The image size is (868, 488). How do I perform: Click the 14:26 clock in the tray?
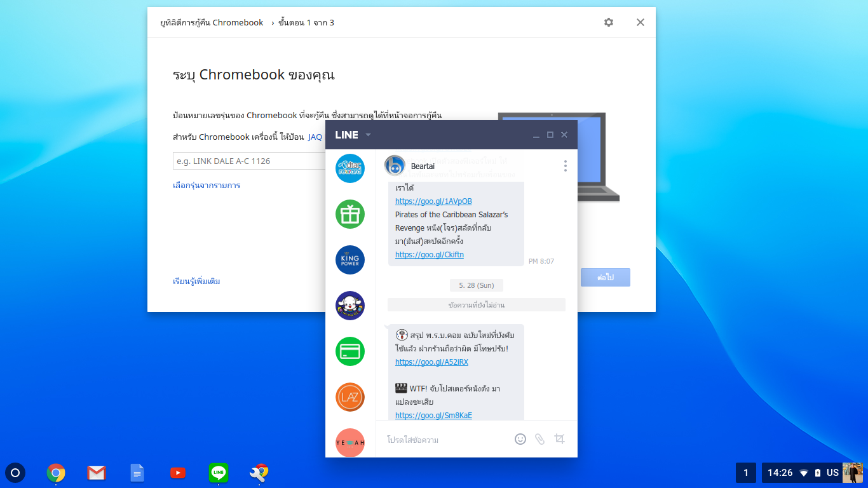pos(780,473)
